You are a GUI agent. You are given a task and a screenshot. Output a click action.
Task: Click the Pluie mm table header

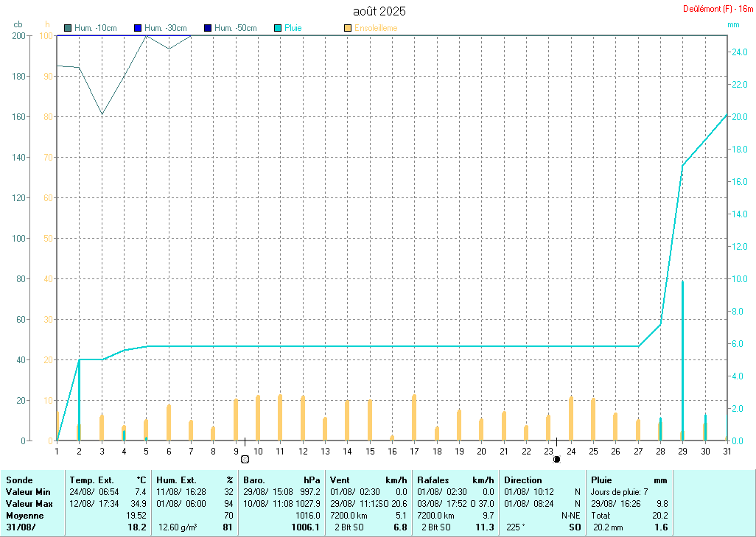point(629,480)
